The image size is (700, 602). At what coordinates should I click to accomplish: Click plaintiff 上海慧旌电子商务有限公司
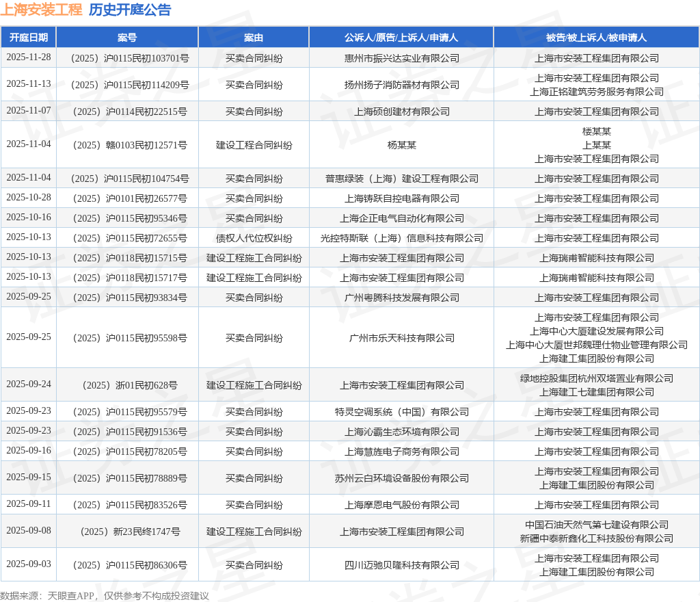coord(401,451)
